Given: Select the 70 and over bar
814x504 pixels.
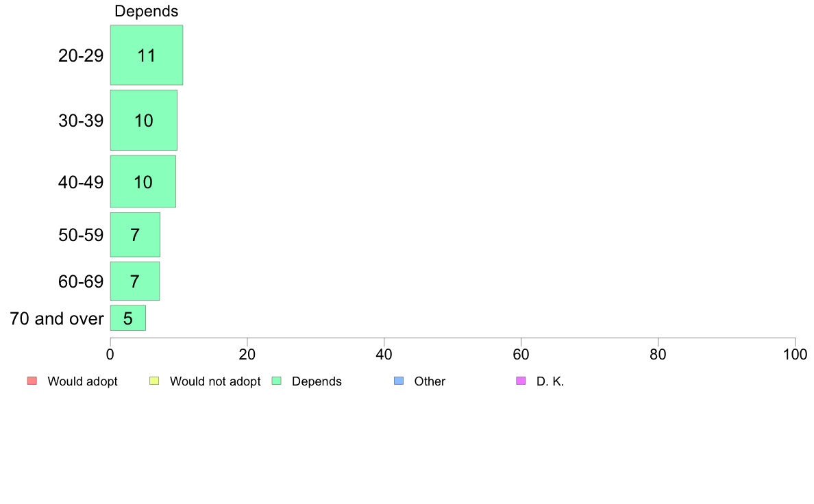Looking at the screenshot, I should 127,318.
